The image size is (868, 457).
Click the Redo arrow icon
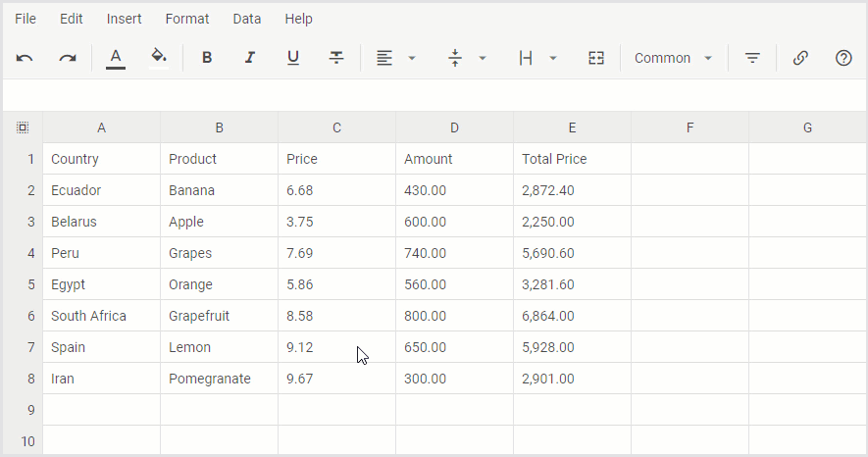pyautogui.click(x=68, y=58)
